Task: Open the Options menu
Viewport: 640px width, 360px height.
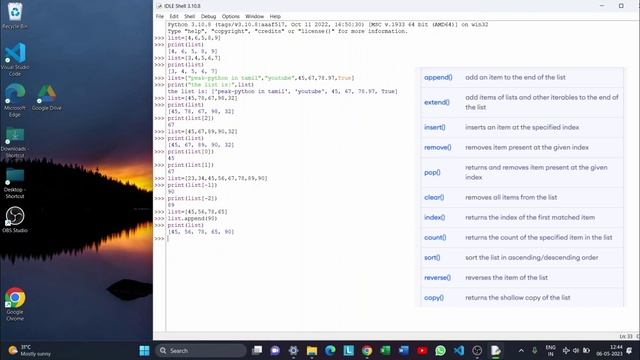Action: tap(231, 16)
